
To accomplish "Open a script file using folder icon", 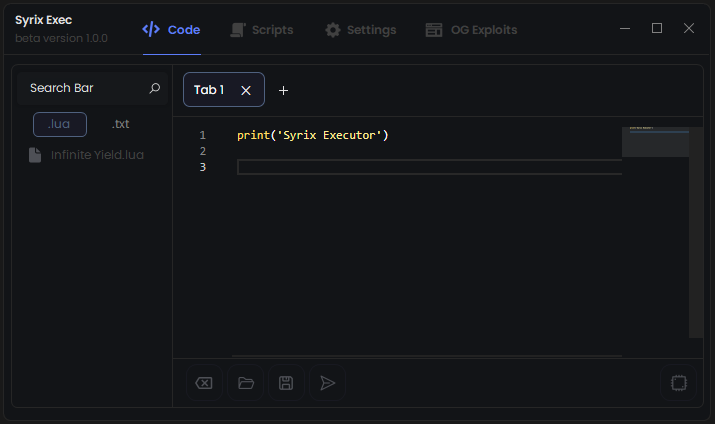I will point(245,383).
